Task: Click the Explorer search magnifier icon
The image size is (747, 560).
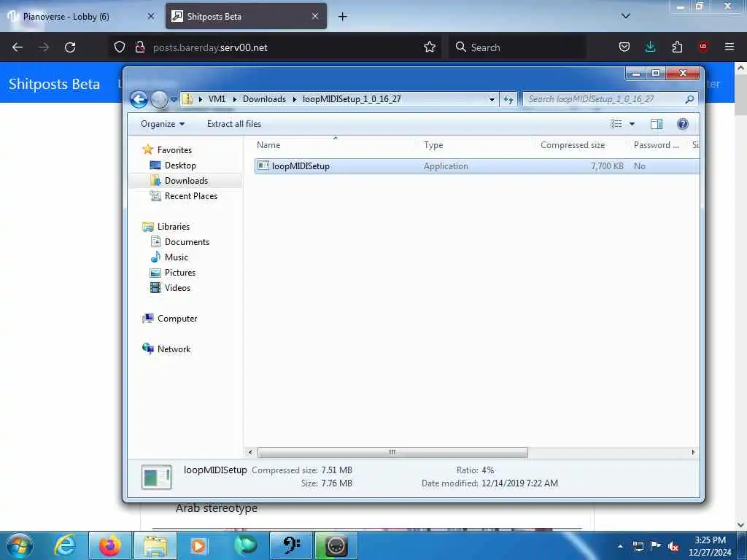Action: (x=689, y=99)
